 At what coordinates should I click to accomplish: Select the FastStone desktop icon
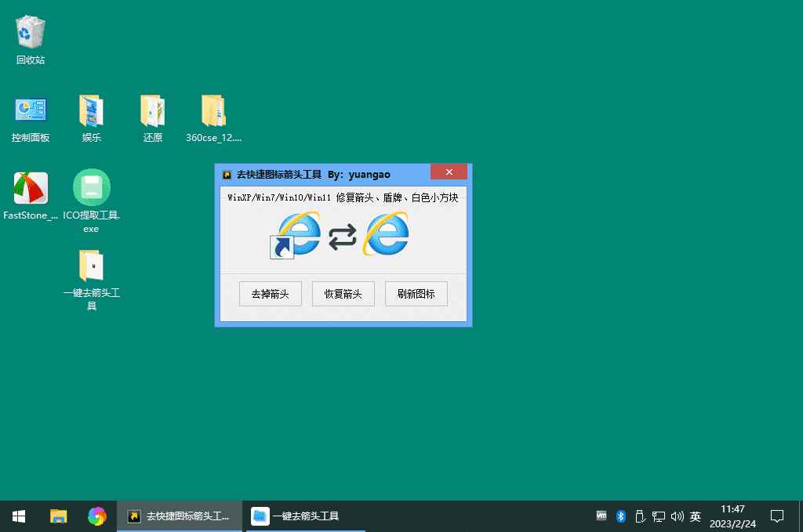click(x=31, y=196)
